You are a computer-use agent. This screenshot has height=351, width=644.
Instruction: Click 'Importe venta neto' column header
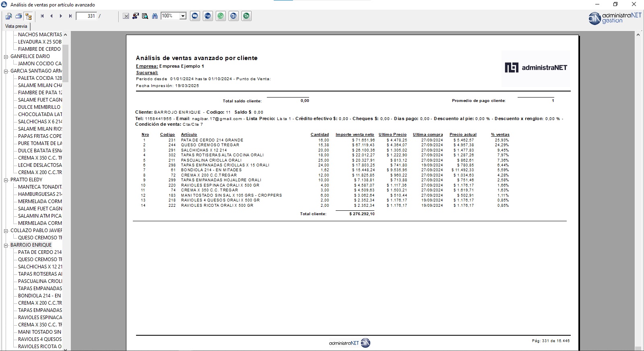point(355,135)
